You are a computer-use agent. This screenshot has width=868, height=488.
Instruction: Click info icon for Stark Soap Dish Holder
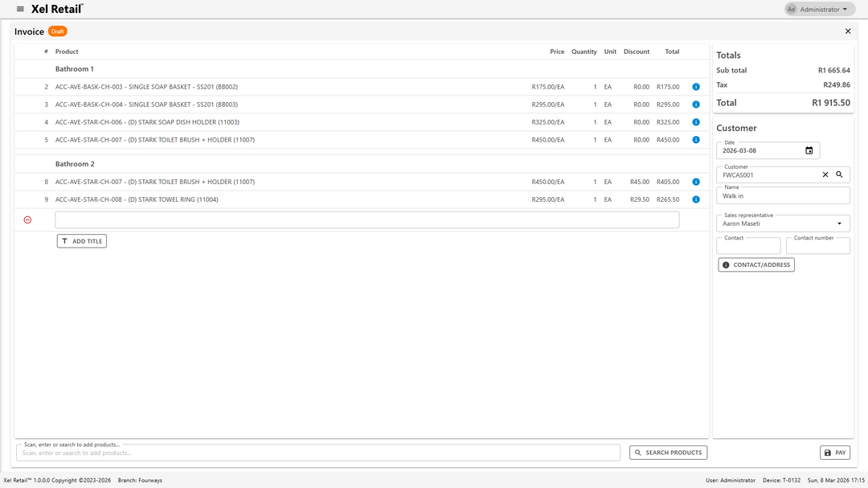coord(696,122)
